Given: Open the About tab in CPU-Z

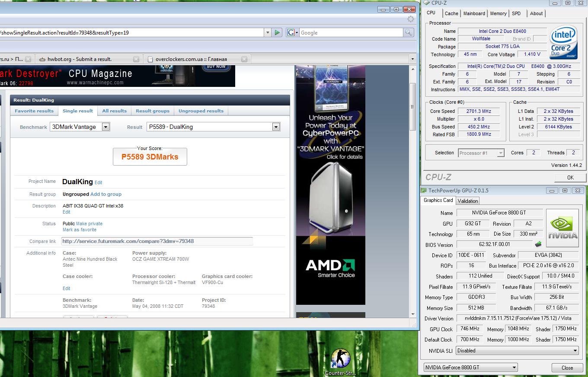Looking at the screenshot, I should click(536, 13).
